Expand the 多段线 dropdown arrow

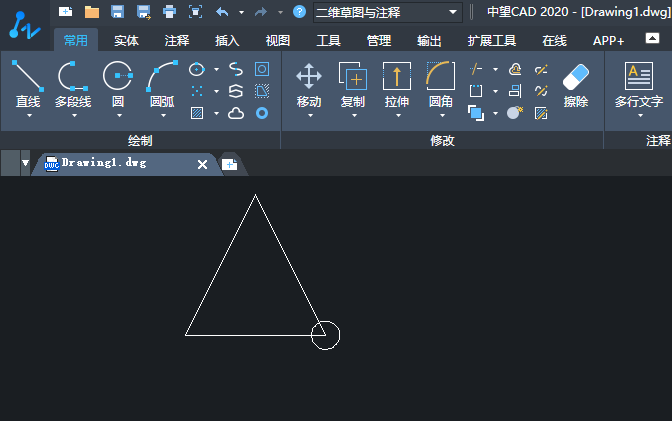coord(75,115)
